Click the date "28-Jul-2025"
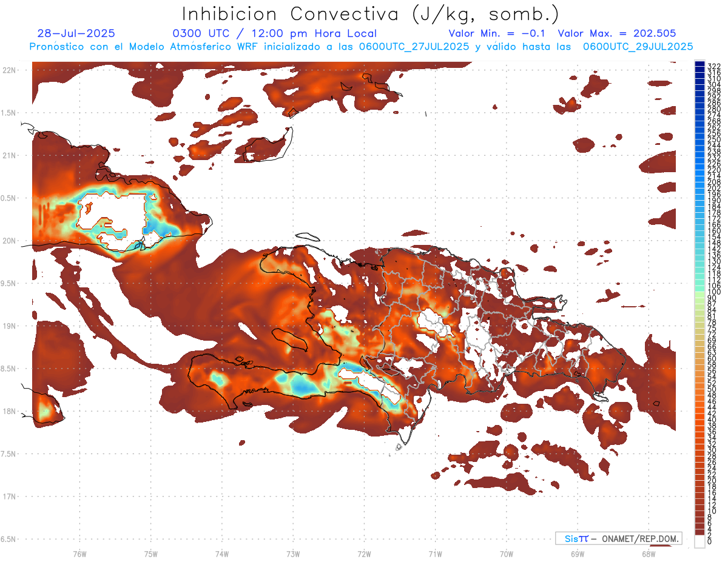 click(76, 34)
